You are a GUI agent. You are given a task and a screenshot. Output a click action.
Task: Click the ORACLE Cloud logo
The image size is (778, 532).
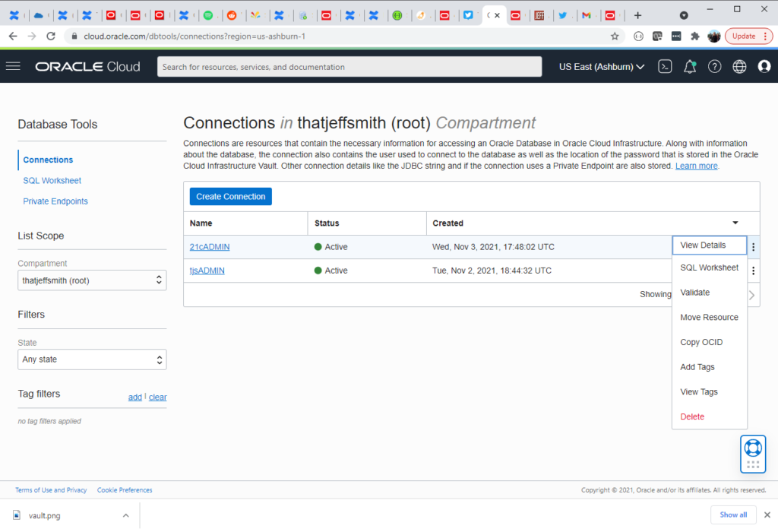87,67
